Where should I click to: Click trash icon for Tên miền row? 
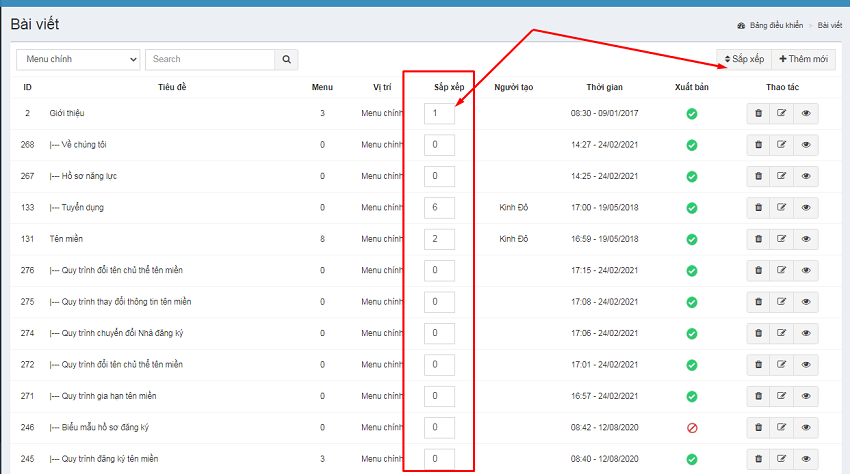click(x=758, y=239)
